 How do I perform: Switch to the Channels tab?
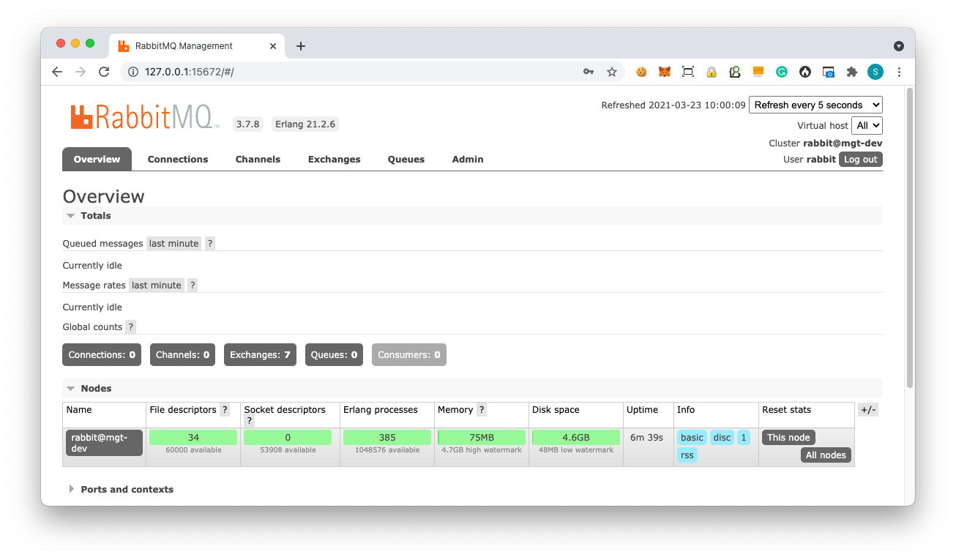[x=258, y=159]
